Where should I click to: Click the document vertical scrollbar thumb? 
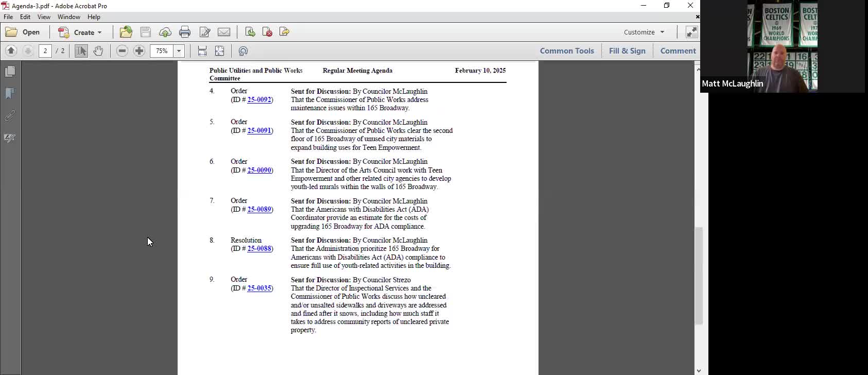coord(699,276)
